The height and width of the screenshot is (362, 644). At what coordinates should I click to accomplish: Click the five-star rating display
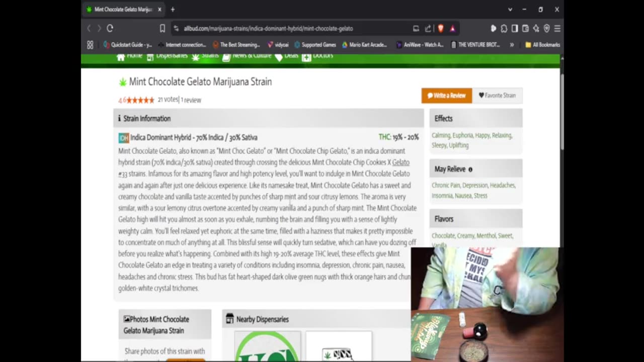click(x=140, y=100)
